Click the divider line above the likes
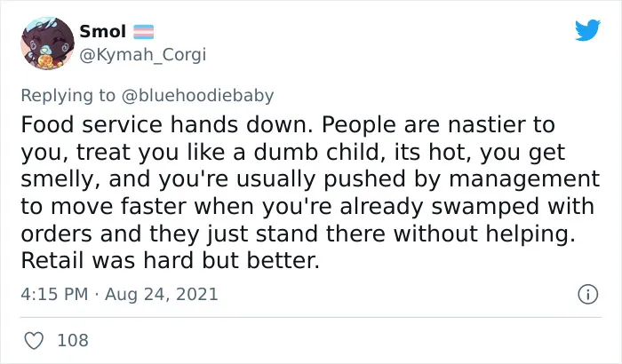This screenshot has width=622, height=364. (x=311, y=317)
